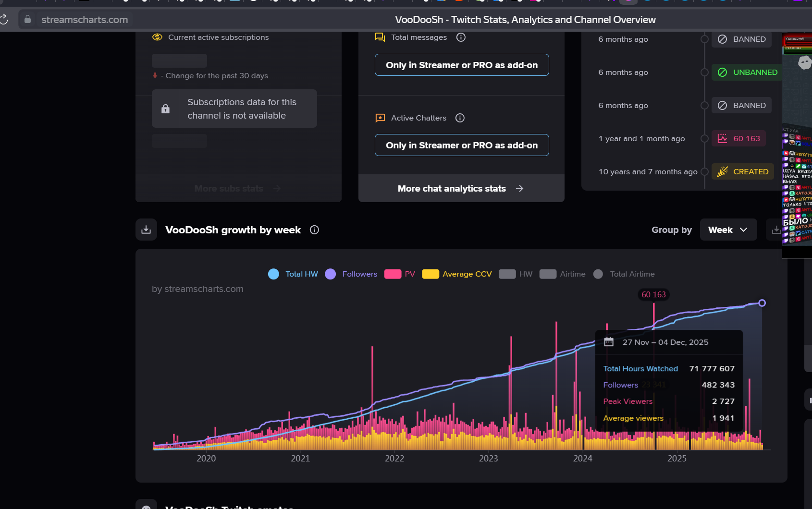Toggle the Total HW chart series

coord(293,274)
